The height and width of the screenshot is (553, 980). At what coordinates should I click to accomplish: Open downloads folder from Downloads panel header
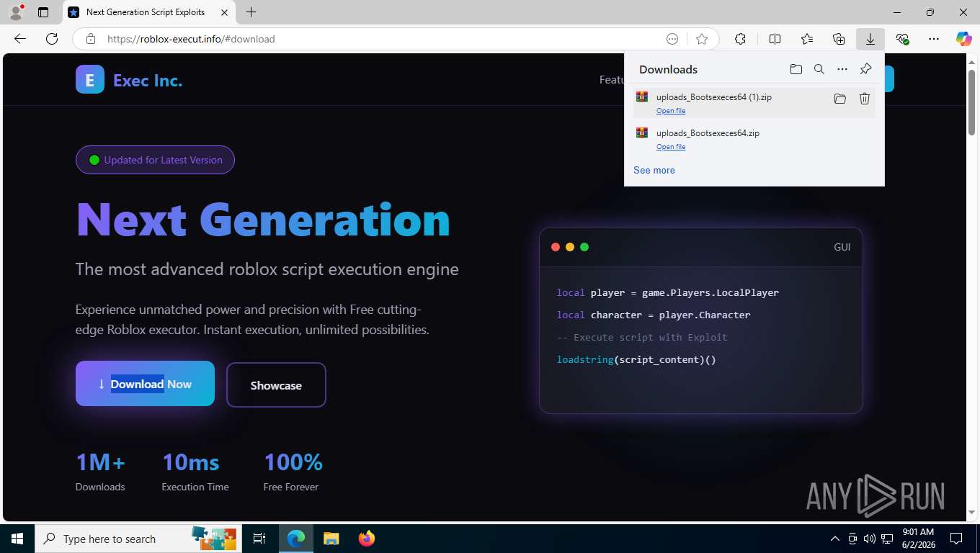796,69
